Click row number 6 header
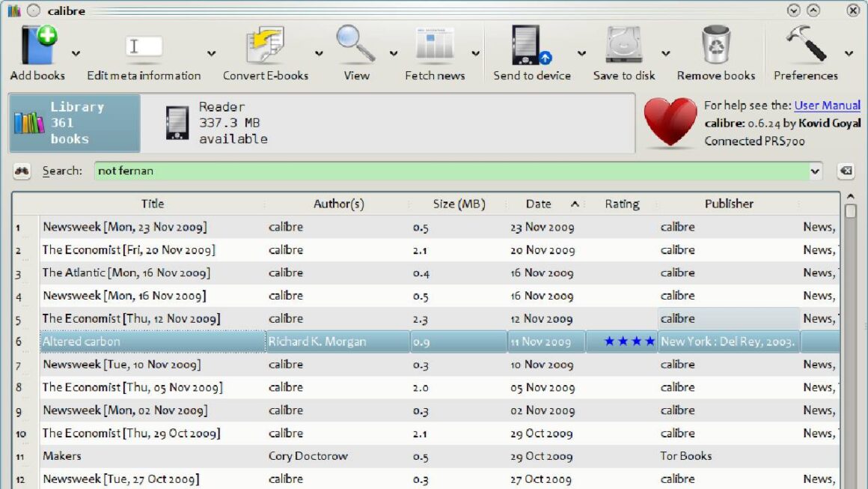This screenshot has width=868, height=489. pyautogui.click(x=25, y=341)
